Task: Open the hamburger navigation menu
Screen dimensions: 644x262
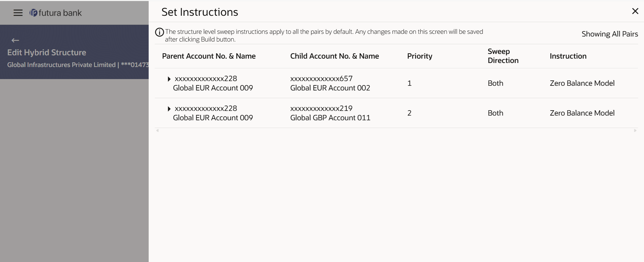Action: coord(18,13)
